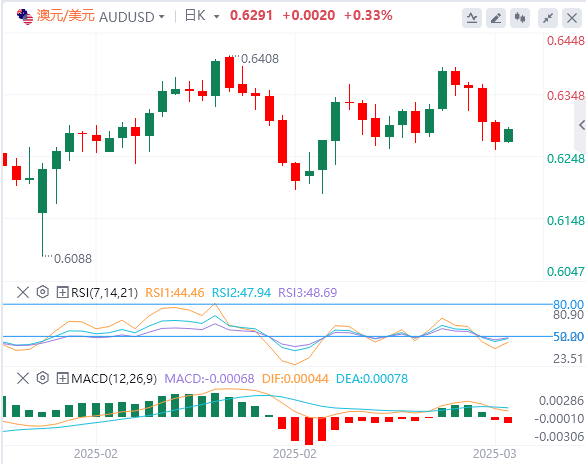Click the high label 0.6408
This screenshot has width=586, height=464.
point(260,59)
